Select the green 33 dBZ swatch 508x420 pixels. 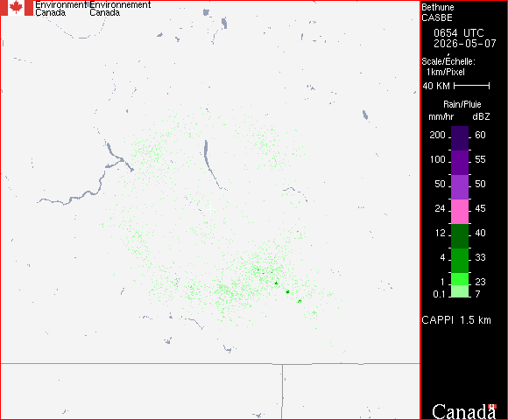(460, 261)
